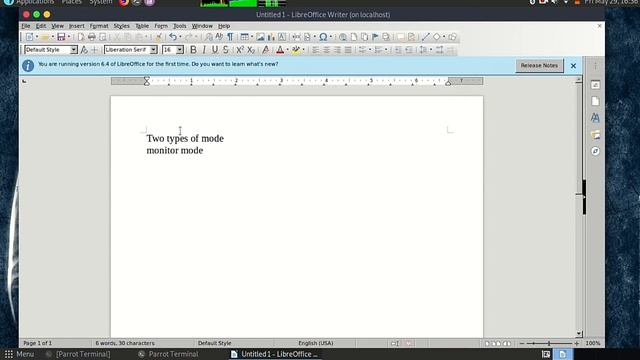Open sidebar Page panel

coord(596,101)
